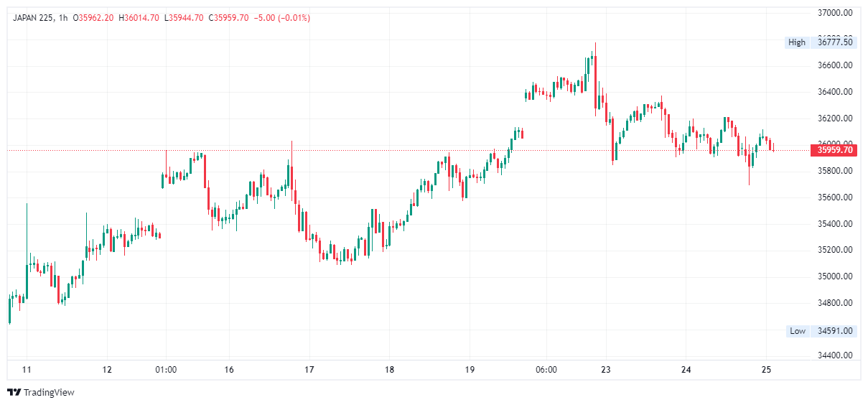Click the TradingView text link

coord(49,393)
